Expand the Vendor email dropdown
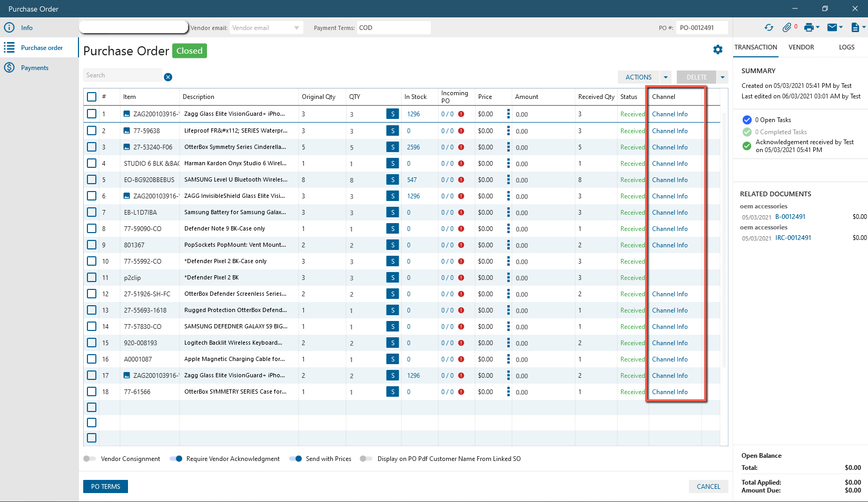Viewport: 868px width, 502px height. 297,28
